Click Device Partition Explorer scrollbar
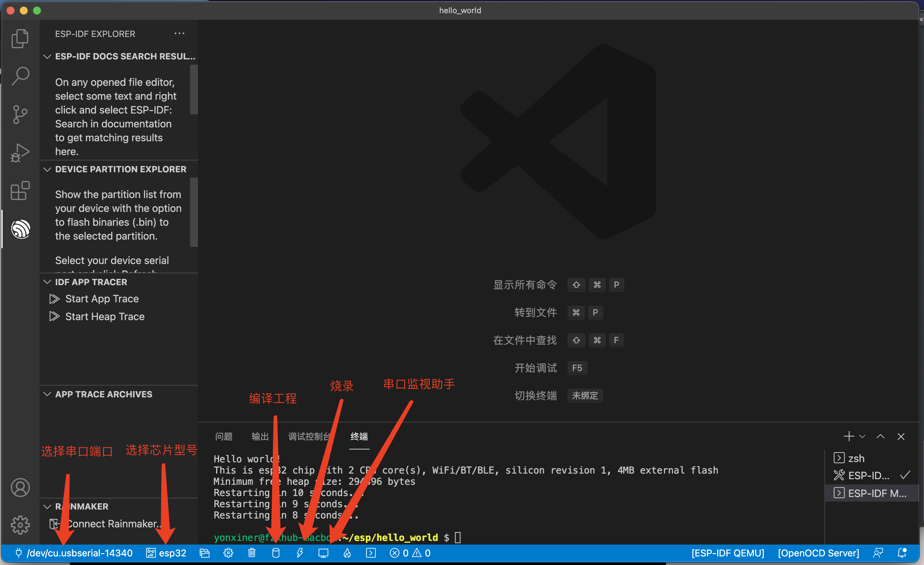Screen dimensions: 924x565 pyautogui.click(x=193, y=212)
